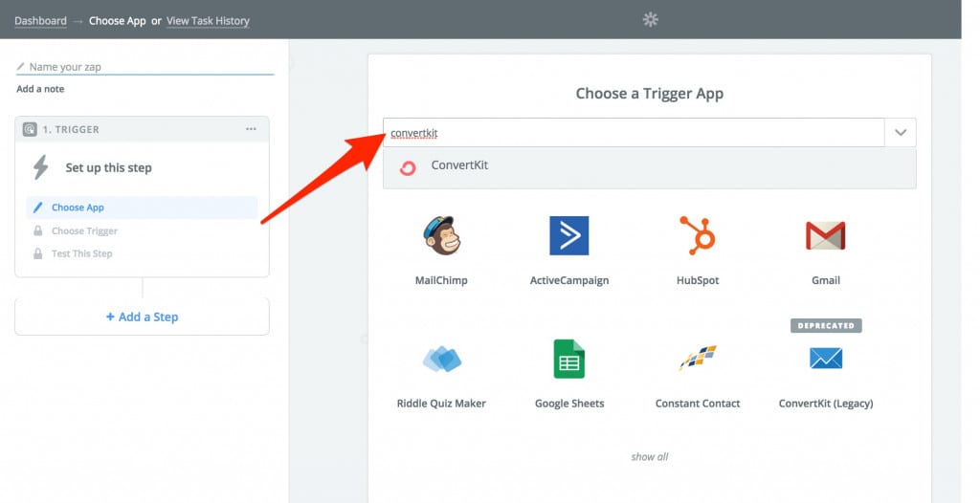Expand the trigger app dropdown chevron
Screen dimensions: 980x503
[901, 133]
